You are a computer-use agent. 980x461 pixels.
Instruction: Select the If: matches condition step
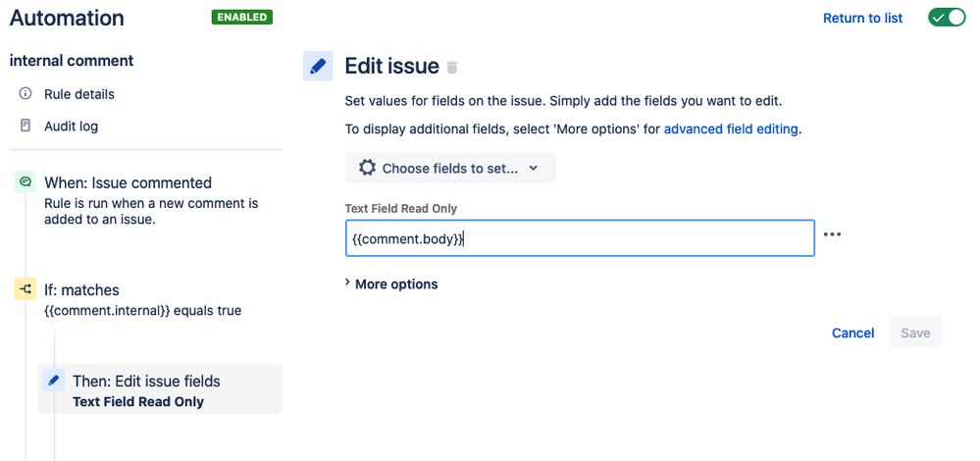click(x=81, y=290)
